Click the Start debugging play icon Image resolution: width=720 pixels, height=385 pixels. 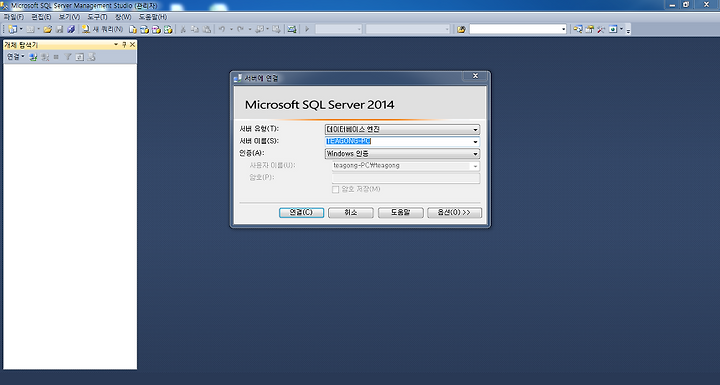[307, 29]
